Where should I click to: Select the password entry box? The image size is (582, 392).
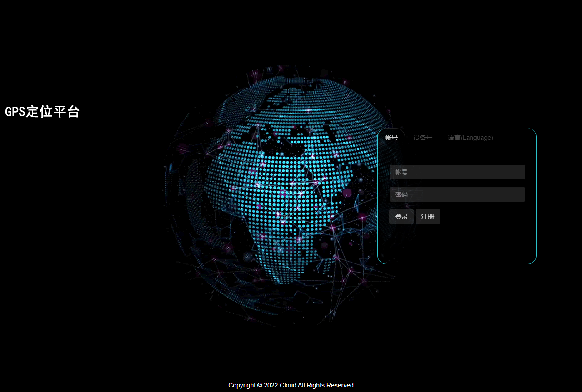coord(457,194)
